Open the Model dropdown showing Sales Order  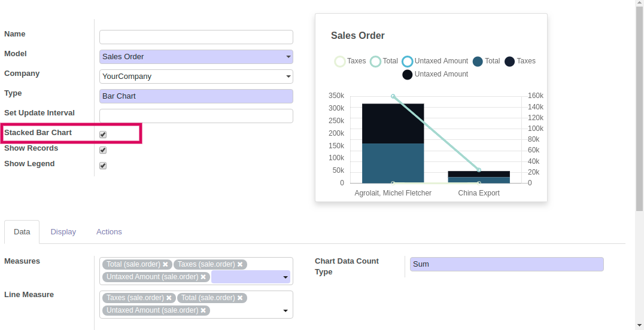click(x=196, y=57)
